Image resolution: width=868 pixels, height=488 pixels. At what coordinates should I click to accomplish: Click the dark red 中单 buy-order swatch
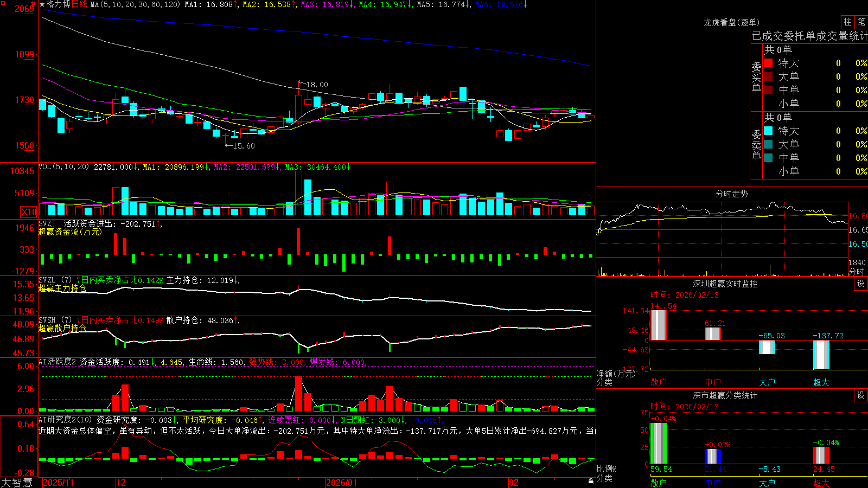pos(768,89)
